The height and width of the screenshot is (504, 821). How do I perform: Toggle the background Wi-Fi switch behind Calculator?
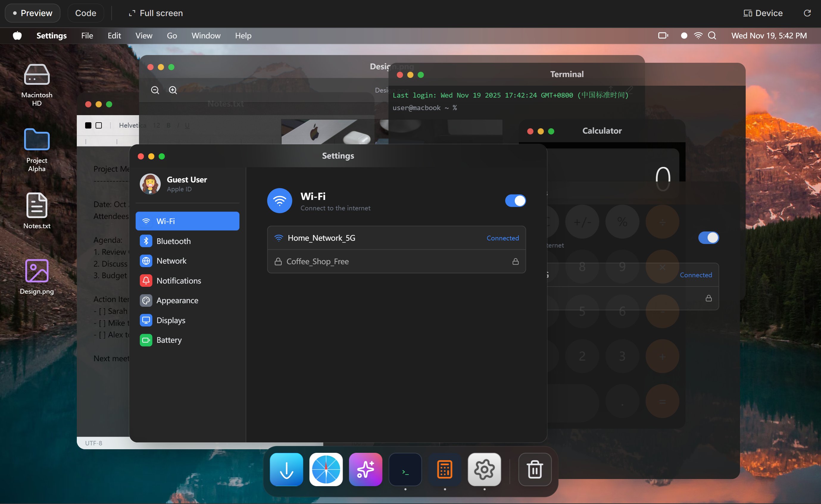(x=708, y=238)
